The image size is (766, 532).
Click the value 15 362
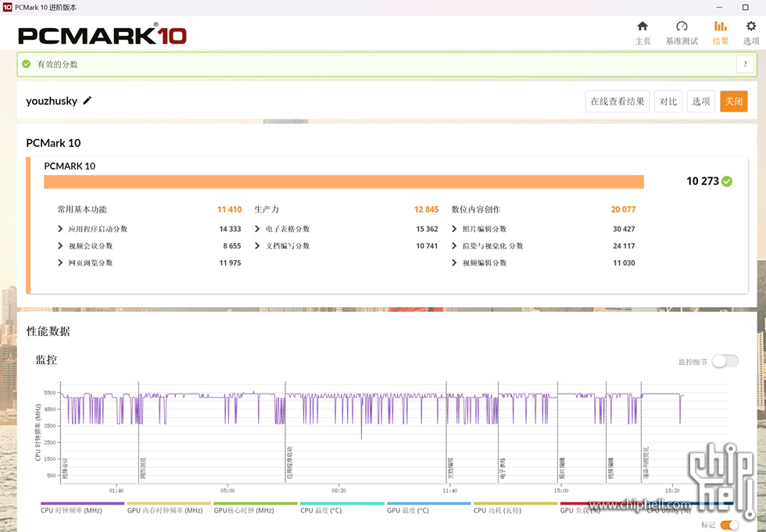point(427,229)
